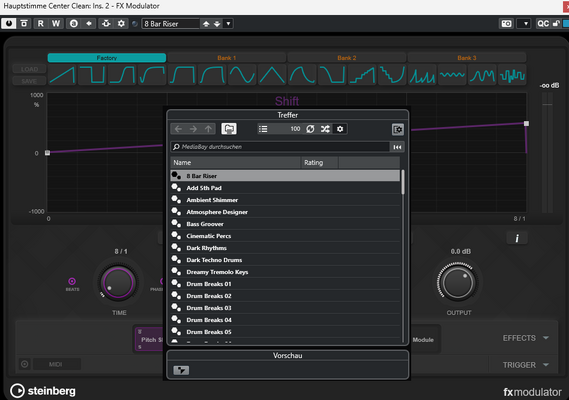The image size is (569, 400).
Task: Choose the last random pulse shape
Action: coord(512,75)
